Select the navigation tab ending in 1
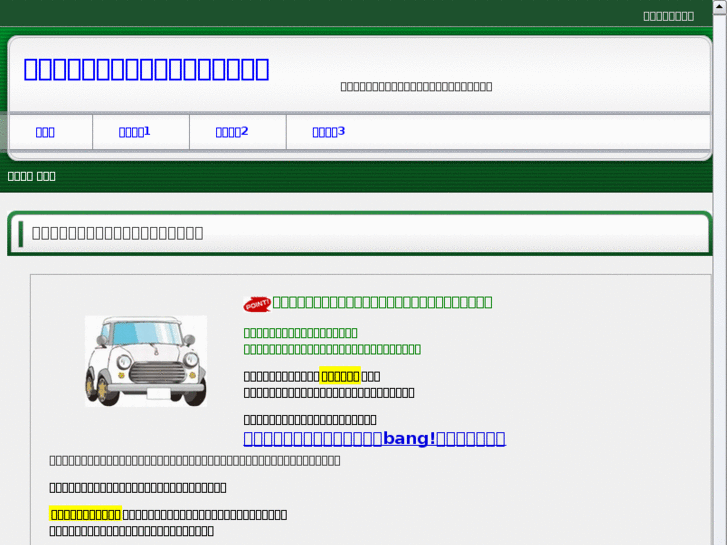 click(x=134, y=132)
